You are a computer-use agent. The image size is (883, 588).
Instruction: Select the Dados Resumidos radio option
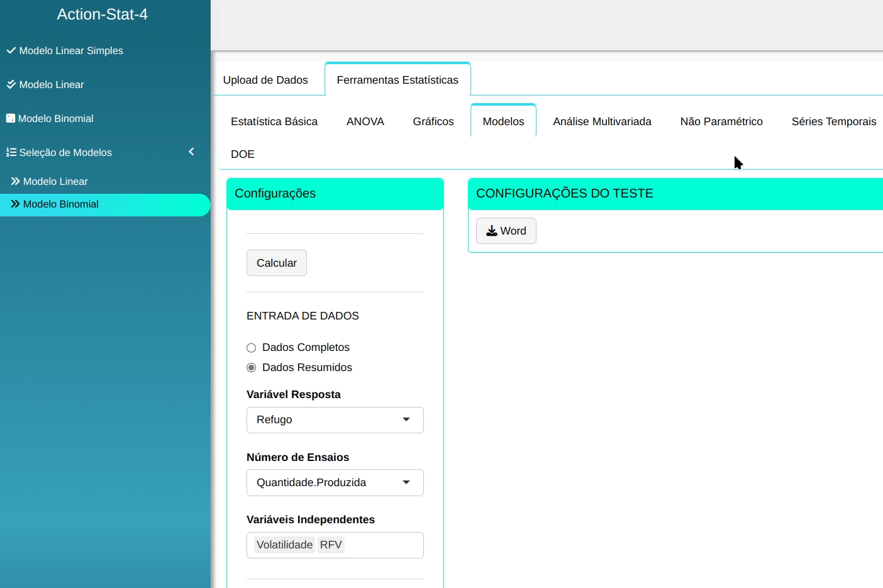252,368
